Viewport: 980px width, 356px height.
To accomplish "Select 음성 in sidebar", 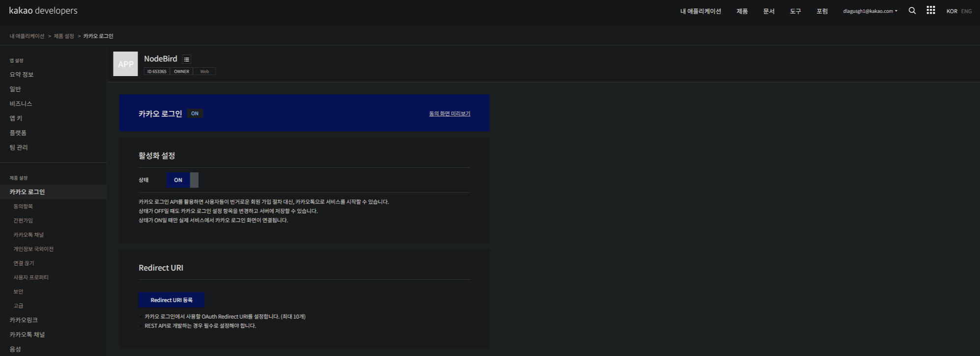I will tap(15, 350).
